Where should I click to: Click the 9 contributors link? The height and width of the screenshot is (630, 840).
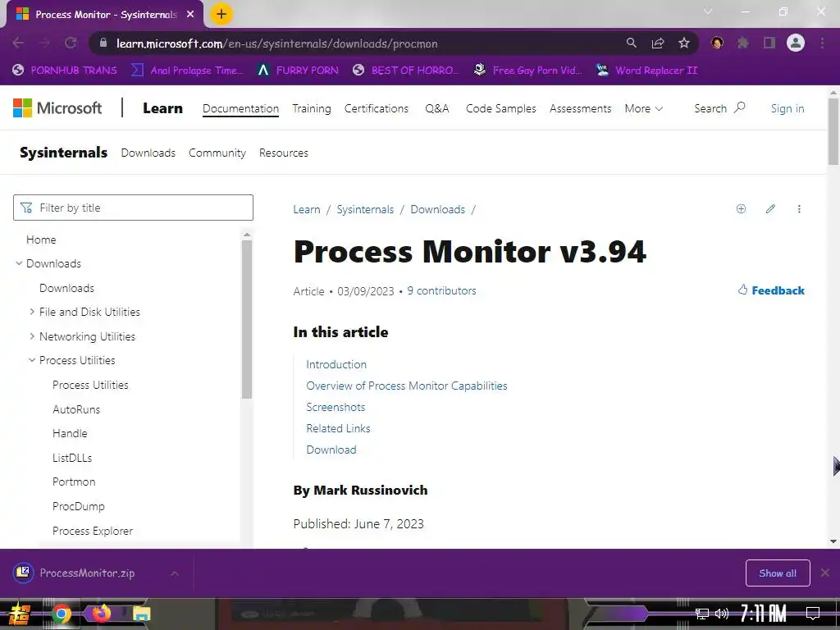(441, 290)
